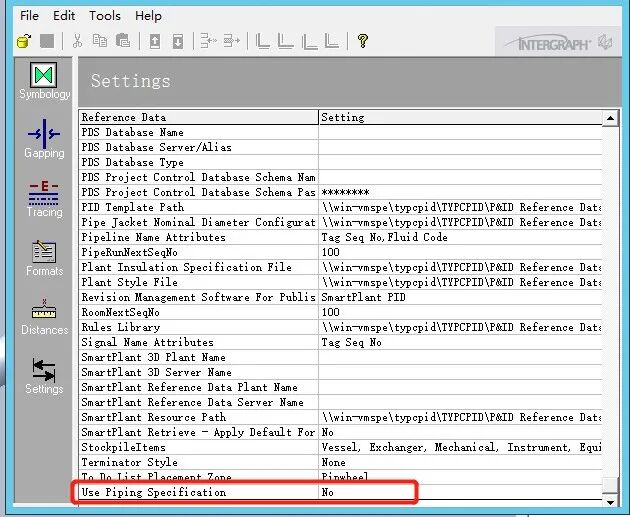
Task: Open the Formats panel
Action: [44, 258]
